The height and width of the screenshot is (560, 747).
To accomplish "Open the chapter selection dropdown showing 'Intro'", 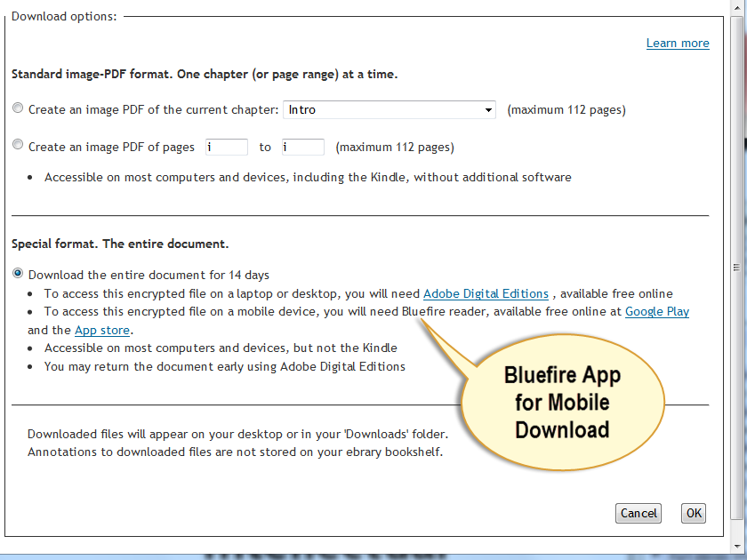I will (389, 109).
